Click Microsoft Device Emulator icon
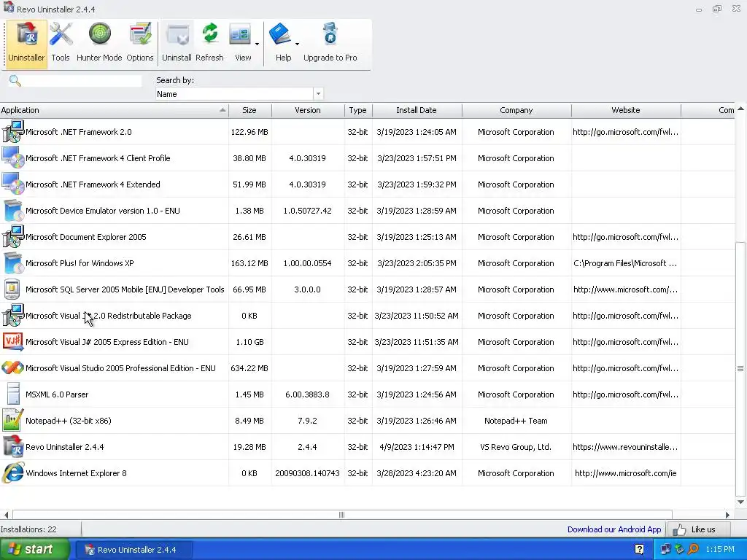The height and width of the screenshot is (560, 747). click(13, 210)
